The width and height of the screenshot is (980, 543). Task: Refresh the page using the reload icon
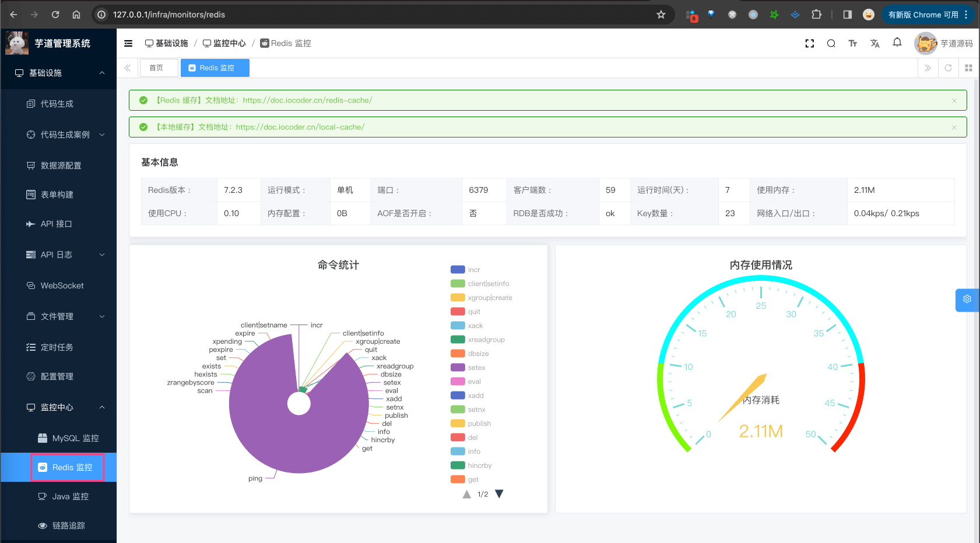pos(948,68)
